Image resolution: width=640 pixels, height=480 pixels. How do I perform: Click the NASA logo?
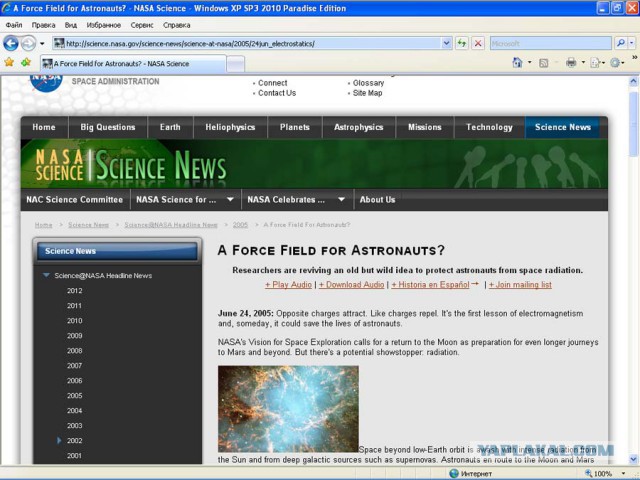pyautogui.click(x=46, y=83)
